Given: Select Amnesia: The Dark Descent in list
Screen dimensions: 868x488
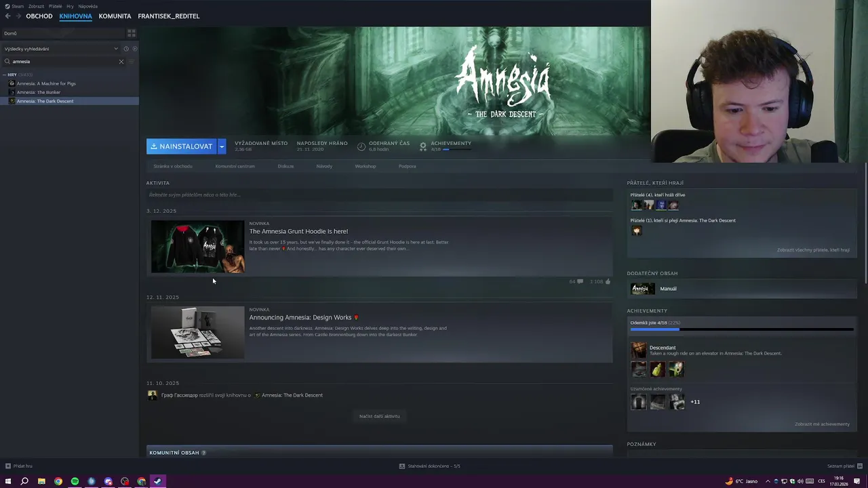Looking at the screenshot, I should [69, 101].
